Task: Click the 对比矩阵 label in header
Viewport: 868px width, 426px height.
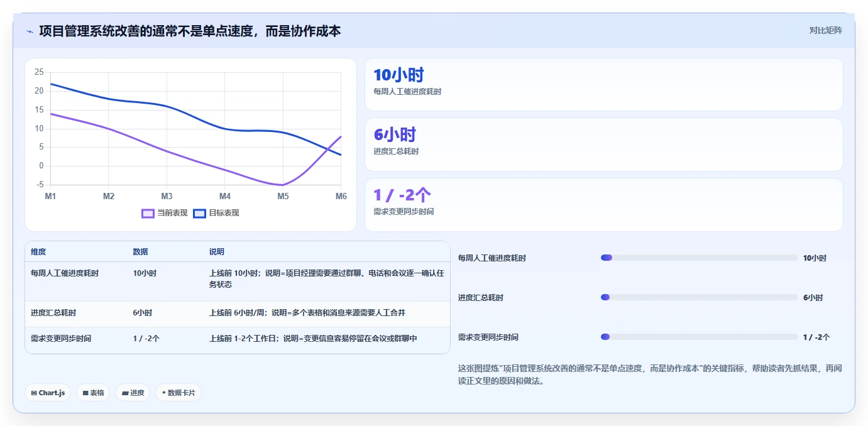Action: point(825,30)
